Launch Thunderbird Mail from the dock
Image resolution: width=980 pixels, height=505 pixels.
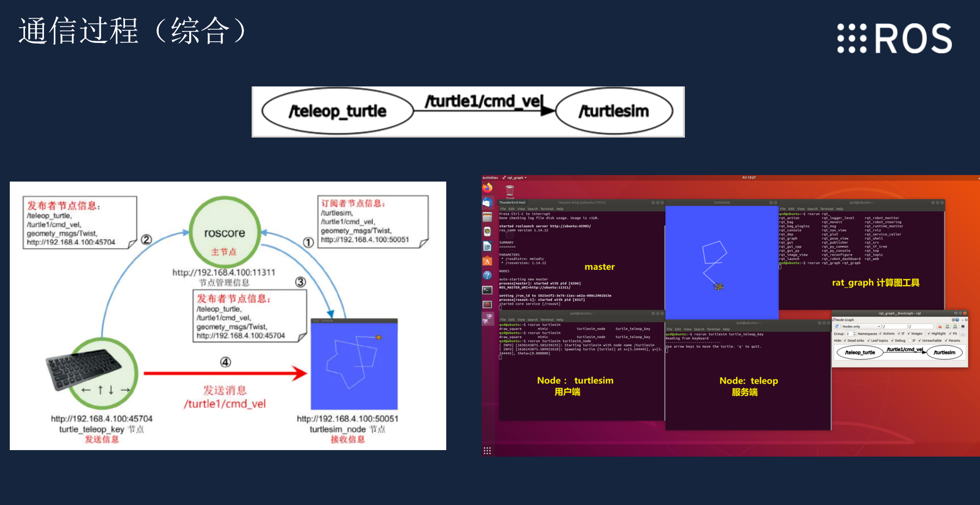[x=488, y=202]
